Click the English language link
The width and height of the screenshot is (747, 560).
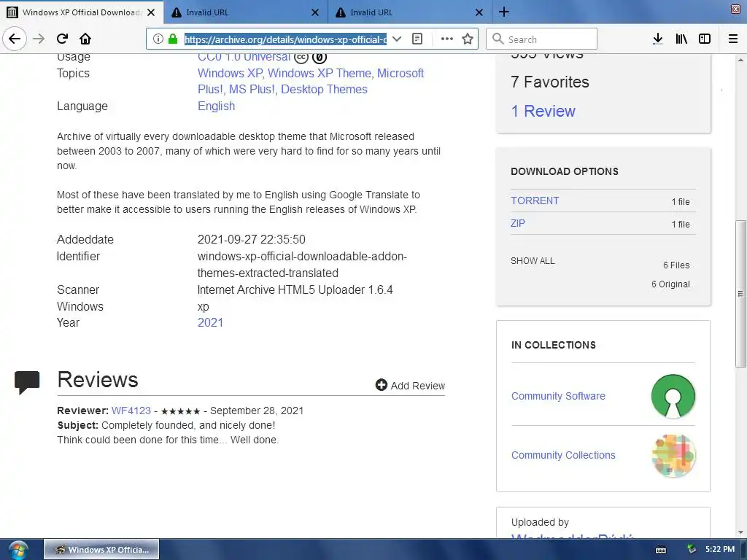pyautogui.click(x=216, y=106)
